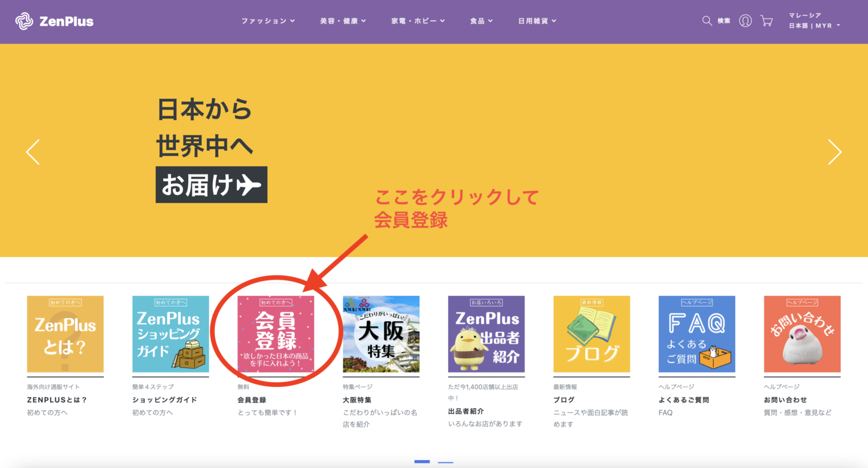Viewport: 868px width, 468px height.
Task: Click the second carousel pagination dot
Action: 445,461
